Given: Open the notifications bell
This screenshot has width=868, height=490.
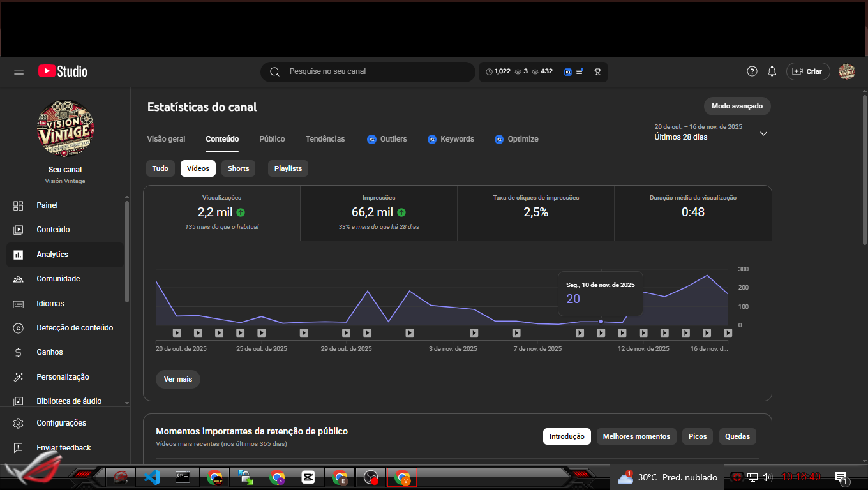Looking at the screenshot, I should click(x=772, y=71).
